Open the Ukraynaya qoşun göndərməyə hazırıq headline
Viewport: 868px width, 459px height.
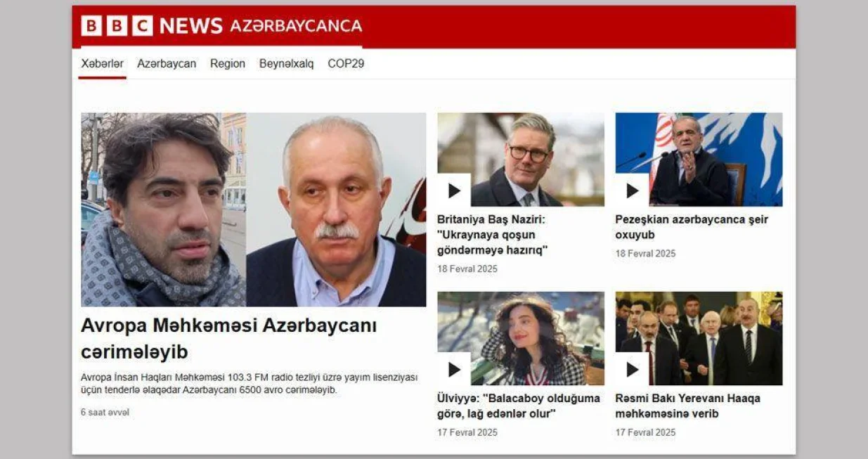coord(492,235)
